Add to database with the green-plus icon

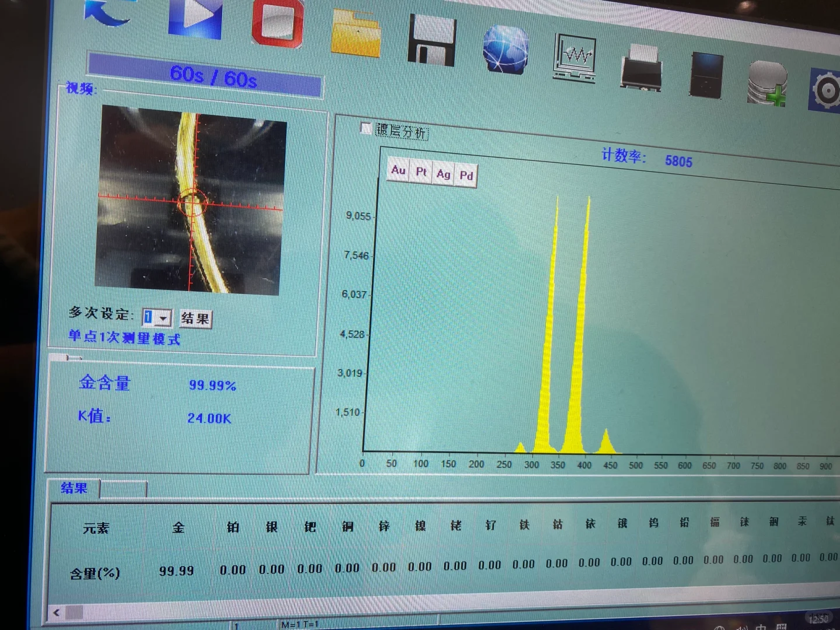click(768, 83)
